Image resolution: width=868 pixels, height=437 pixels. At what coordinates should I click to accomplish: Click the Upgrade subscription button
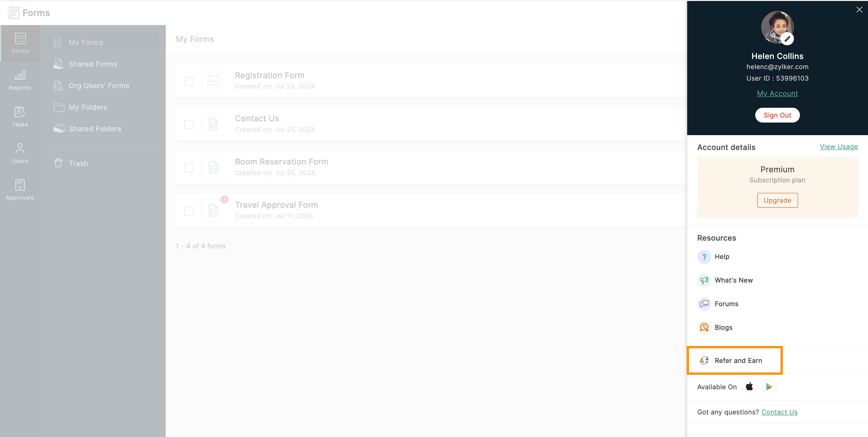pyautogui.click(x=777, y=200)
